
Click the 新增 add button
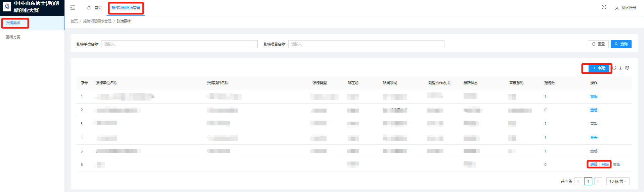[x=599, y=68]
